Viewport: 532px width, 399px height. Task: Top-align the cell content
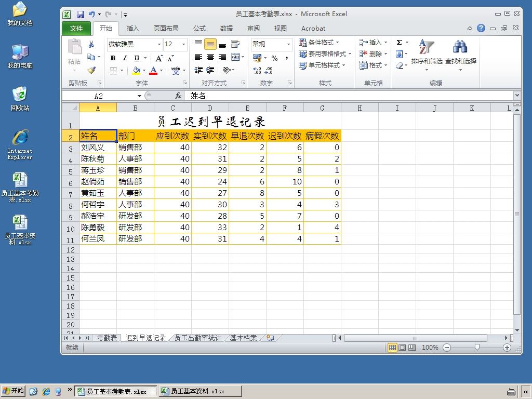click(x=198, y=44)
